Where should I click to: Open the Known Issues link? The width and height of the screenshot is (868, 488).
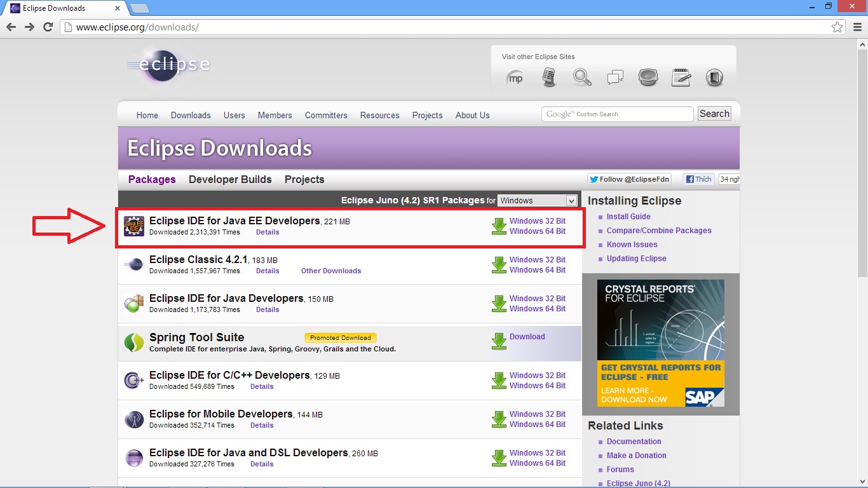632,245
